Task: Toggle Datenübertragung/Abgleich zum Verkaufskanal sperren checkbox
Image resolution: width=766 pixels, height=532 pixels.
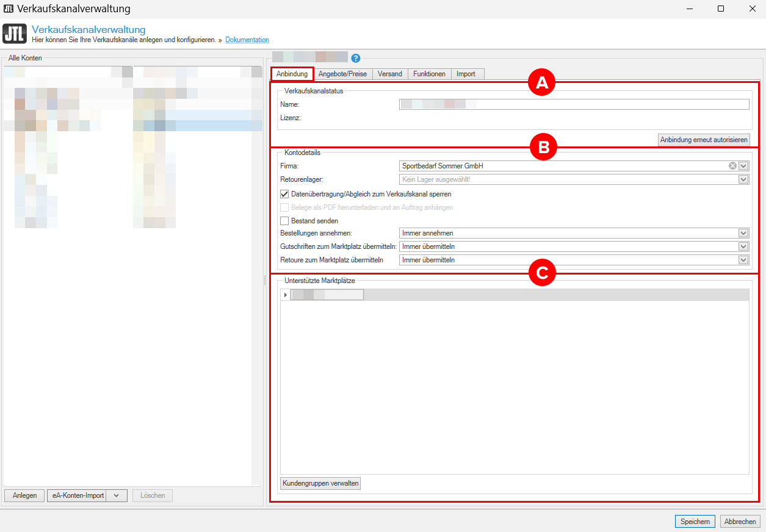Action: [284, 194]
